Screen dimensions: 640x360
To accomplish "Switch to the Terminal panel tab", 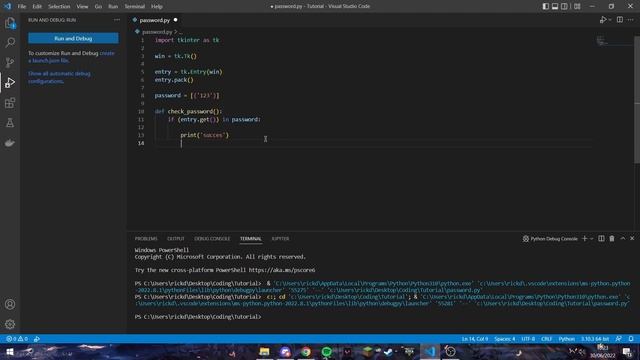I will pos(251,238).
